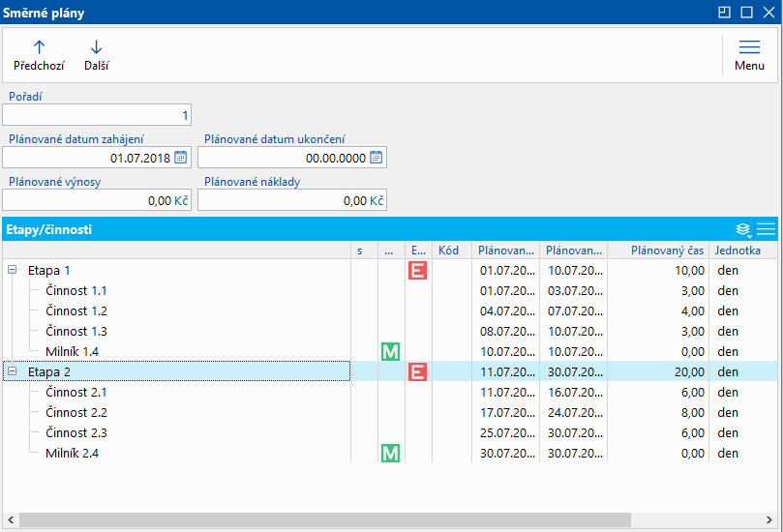Open calendar picker for Plánované datum zahájení
783x532 pixels.
click(x=181, y=158)
